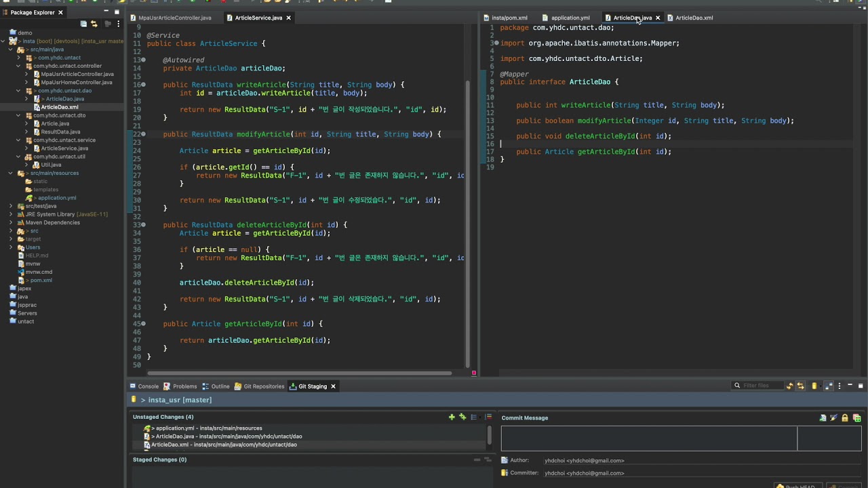Expand JRE System Library node
The width and height of the screenshot is (868, 488).
[11, 214]
